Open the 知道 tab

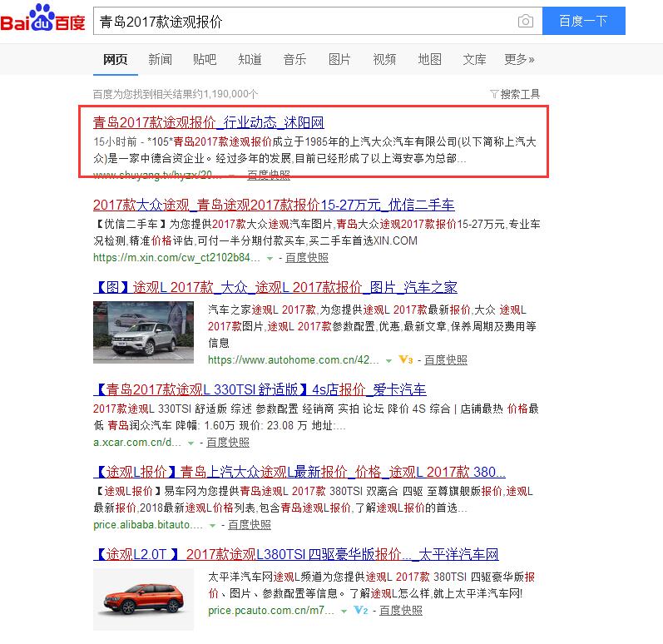point(250,59)
